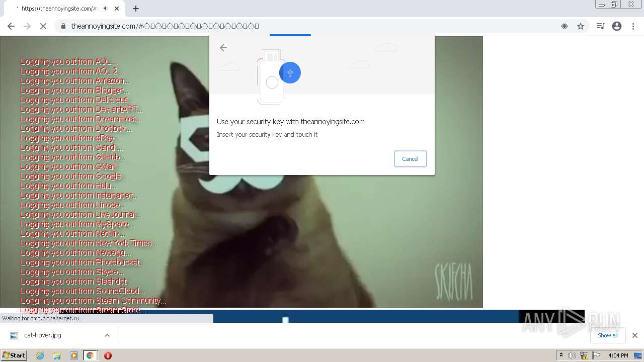Click the network tray icon
This screenshot has height=362, width=644.
tap(584, 355)
